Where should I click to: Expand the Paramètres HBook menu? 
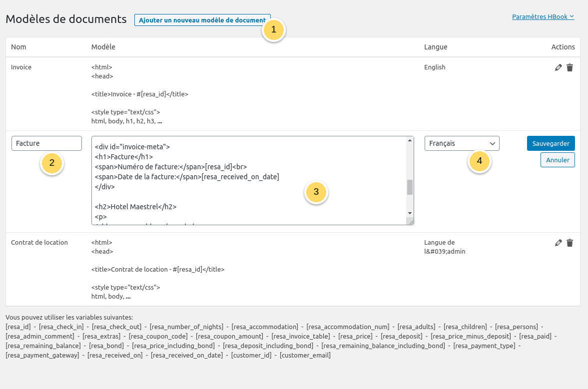[x=543, y=16]
